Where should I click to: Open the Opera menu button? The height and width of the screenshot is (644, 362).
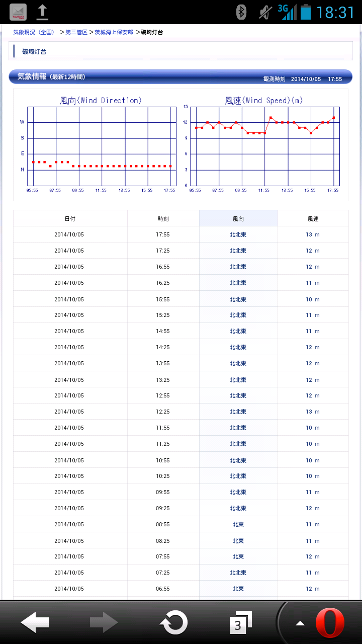tap(330, 623)
